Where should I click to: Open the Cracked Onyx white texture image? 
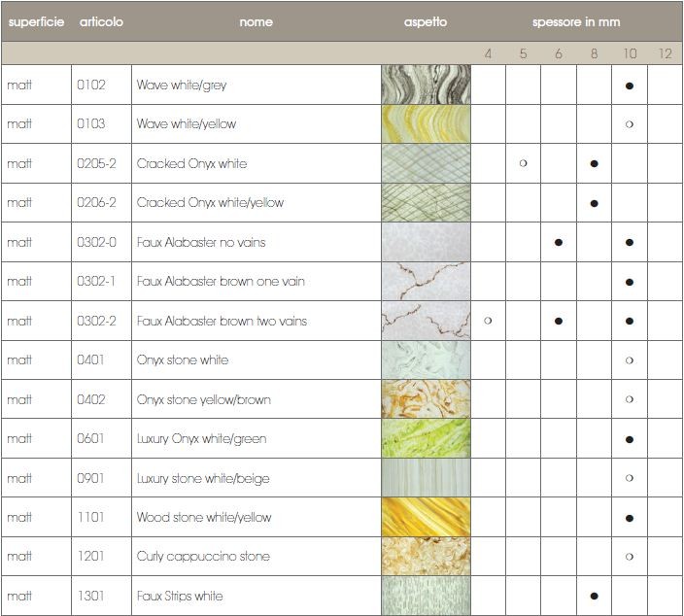(426, 163)
